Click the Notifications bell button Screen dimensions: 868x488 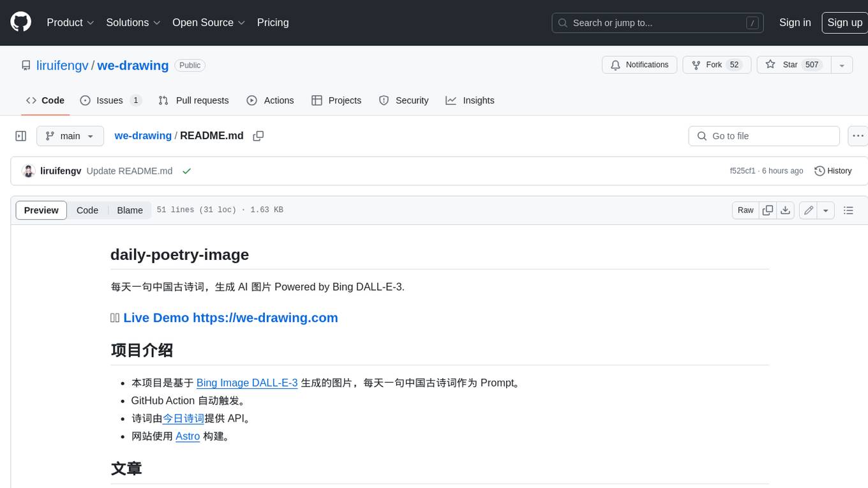(640, 65)
